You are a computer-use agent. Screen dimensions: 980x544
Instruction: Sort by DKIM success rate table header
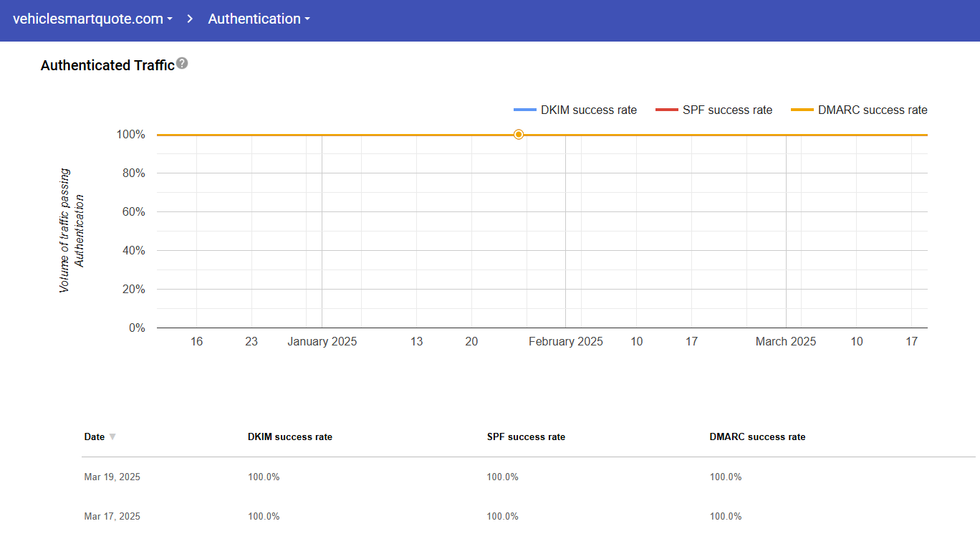point(289,437)
